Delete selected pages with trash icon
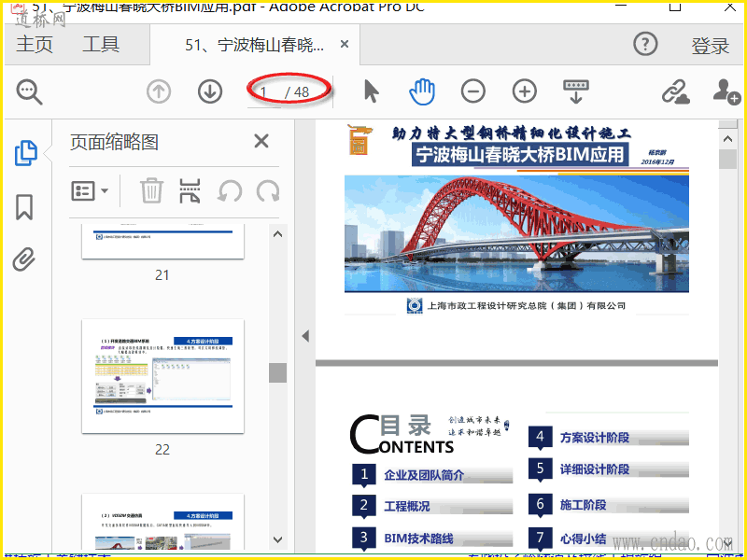747x560 pixels. click(152, 191)
